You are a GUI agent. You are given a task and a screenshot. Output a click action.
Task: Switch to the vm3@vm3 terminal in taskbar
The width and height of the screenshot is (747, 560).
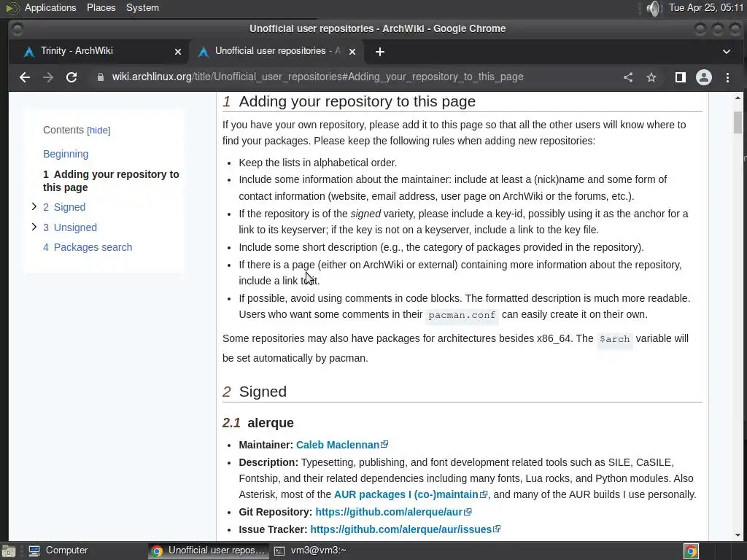[x=311, y=551]
